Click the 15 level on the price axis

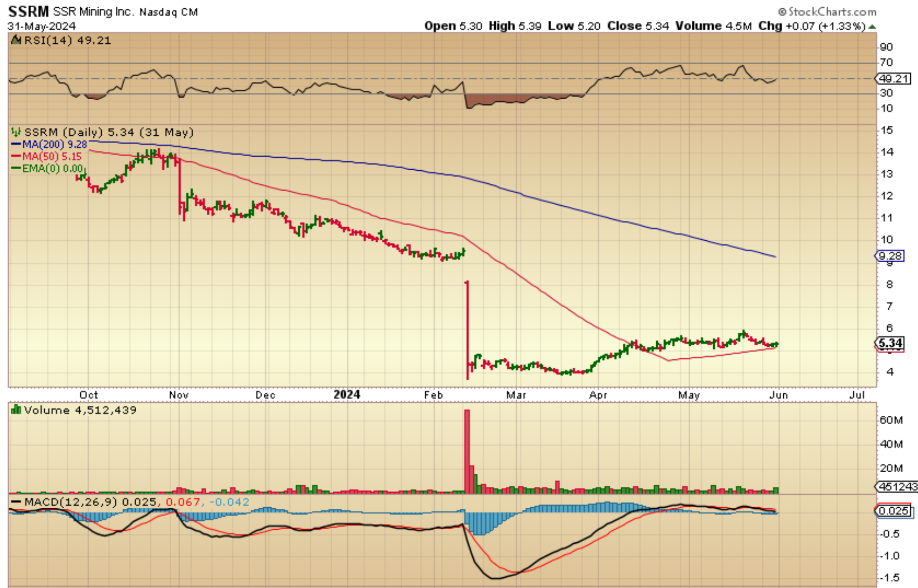(x=887, y=130)
